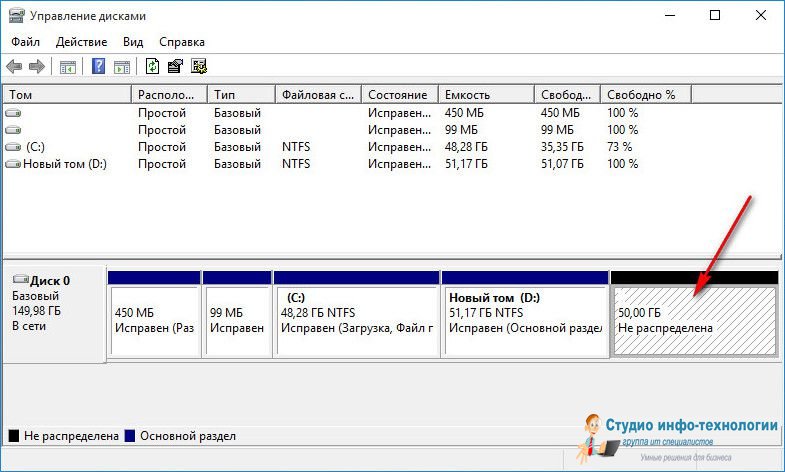Open the Вид menu
This screenshot has height=472, width=785.
pyautogui.click(x=133, y=42)
